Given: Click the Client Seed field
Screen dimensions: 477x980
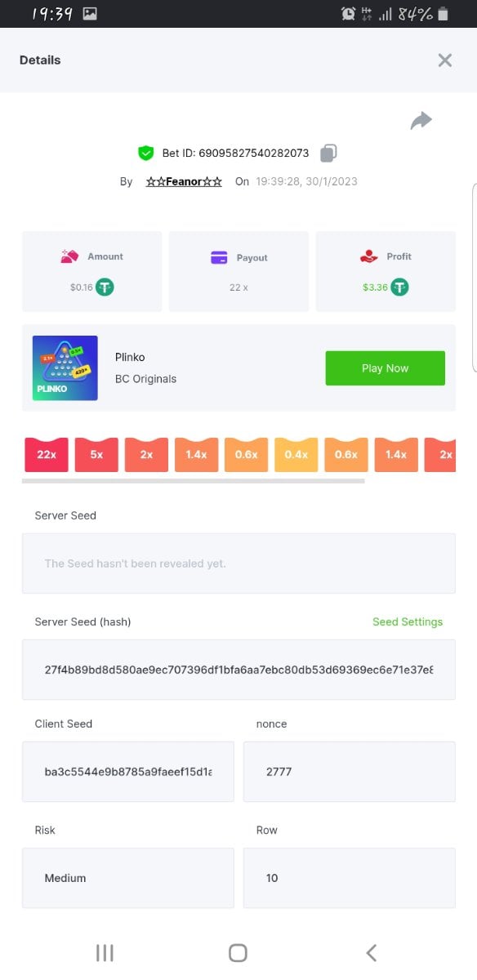Looking at the screenshot, I should (128, 772).
